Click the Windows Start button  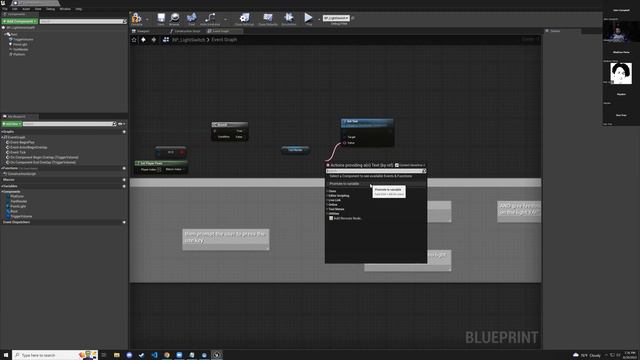(x=6, y=355)
